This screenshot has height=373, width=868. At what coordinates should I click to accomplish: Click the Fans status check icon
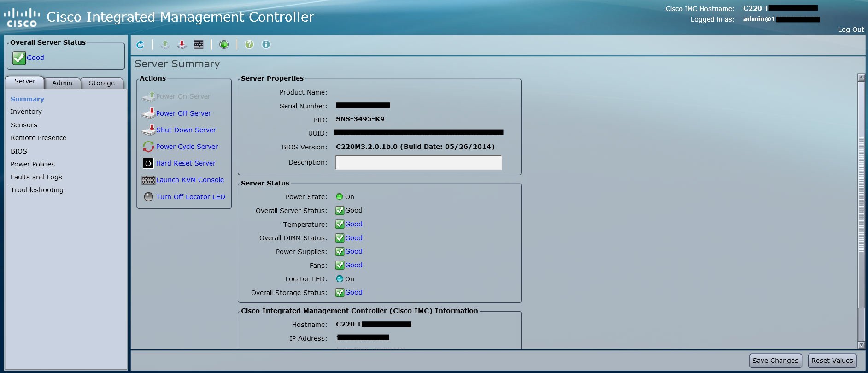pyautogui.click(x=340, y=266)
